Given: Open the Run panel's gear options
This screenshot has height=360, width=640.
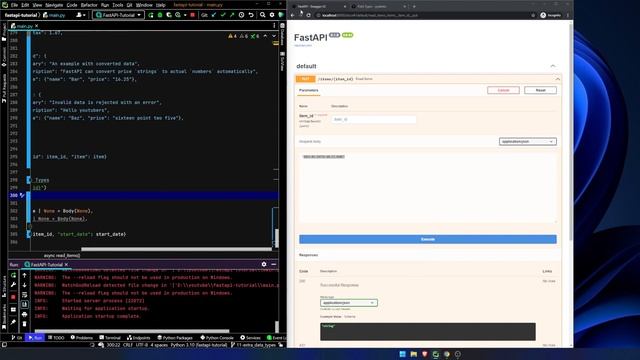Looking at the screenshot, I should pos(264,264).
